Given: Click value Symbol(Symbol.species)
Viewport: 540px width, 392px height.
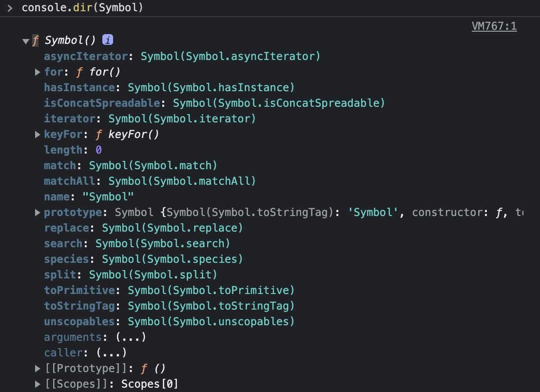Looking at the screenshot, I should [173, 259].
